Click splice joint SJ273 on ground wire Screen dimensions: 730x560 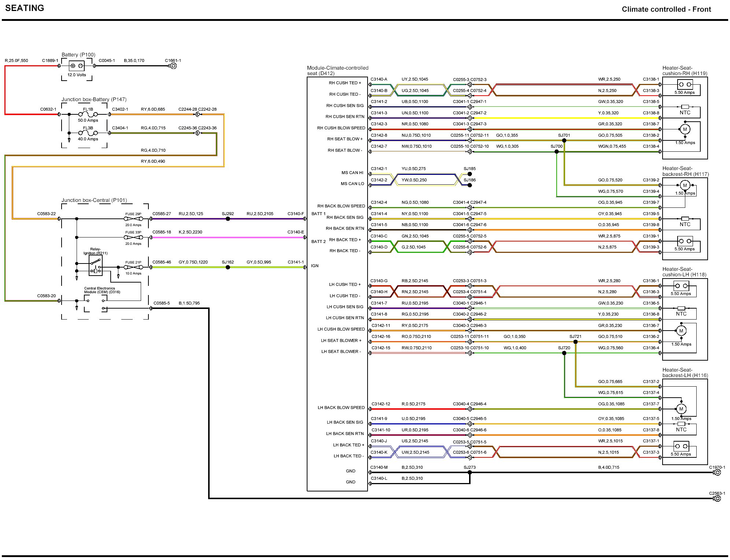point(470,472)
